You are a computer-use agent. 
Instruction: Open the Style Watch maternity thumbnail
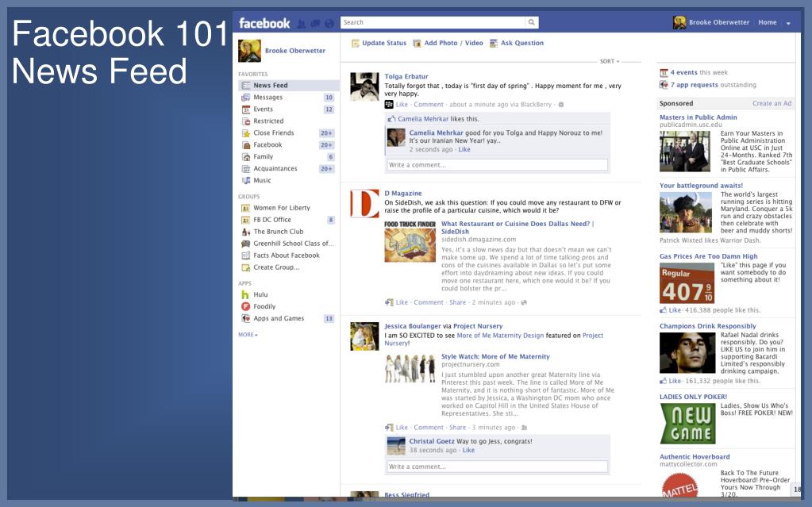click(410, 368)
